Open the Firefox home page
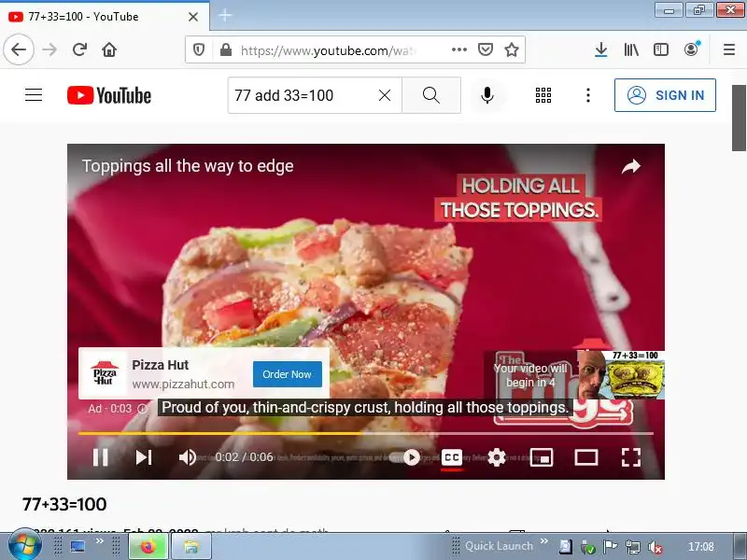The height and width of the screenshot is (560, 747). point(109,49)
